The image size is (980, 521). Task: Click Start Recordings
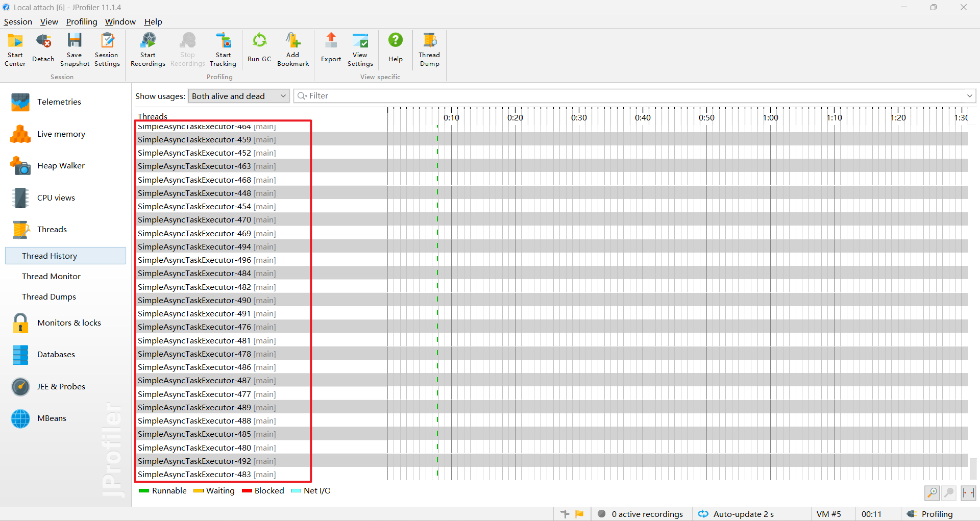tap(148, 49)
